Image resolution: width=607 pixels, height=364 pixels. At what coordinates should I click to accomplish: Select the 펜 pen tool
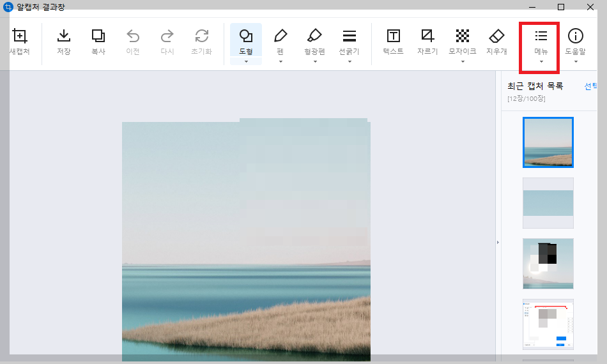tap(280, 41)
